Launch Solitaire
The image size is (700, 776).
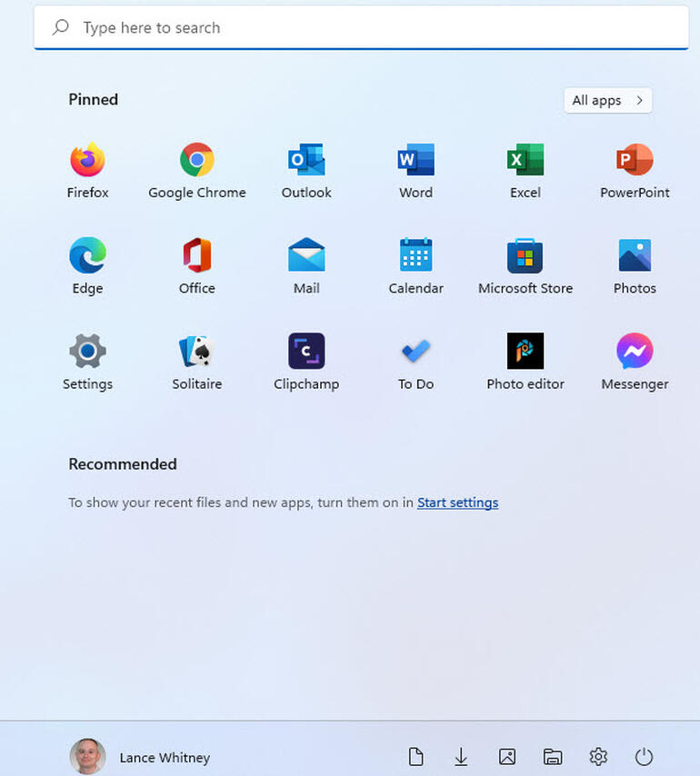tap(197, 362)
